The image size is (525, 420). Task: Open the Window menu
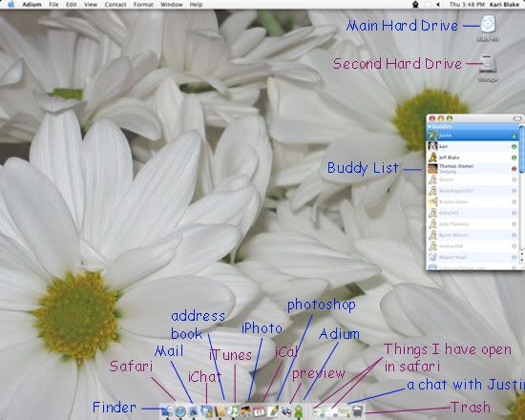tap(172, 5)
